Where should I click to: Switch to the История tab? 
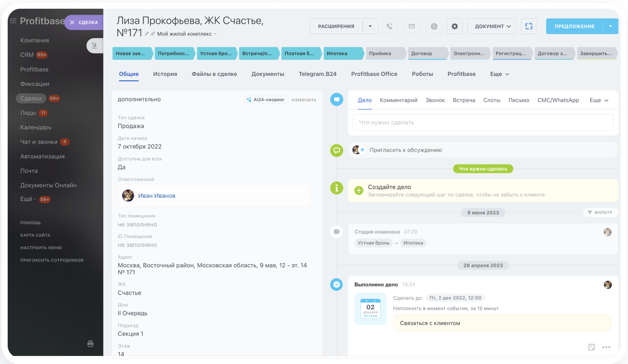point(165,74)
